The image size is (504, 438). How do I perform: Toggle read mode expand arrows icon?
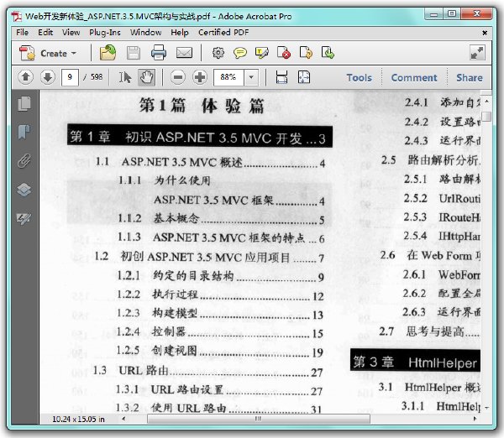477,53
